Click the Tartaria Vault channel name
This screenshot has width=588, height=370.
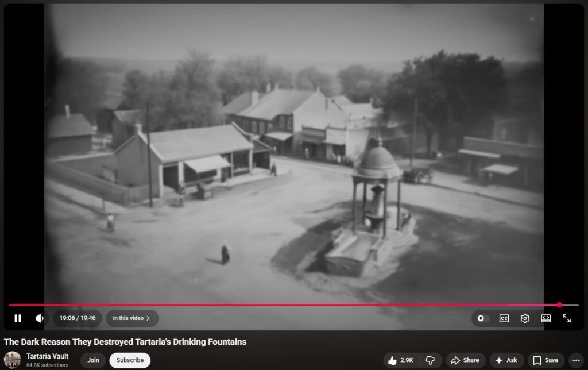click(x=47, y=356)
